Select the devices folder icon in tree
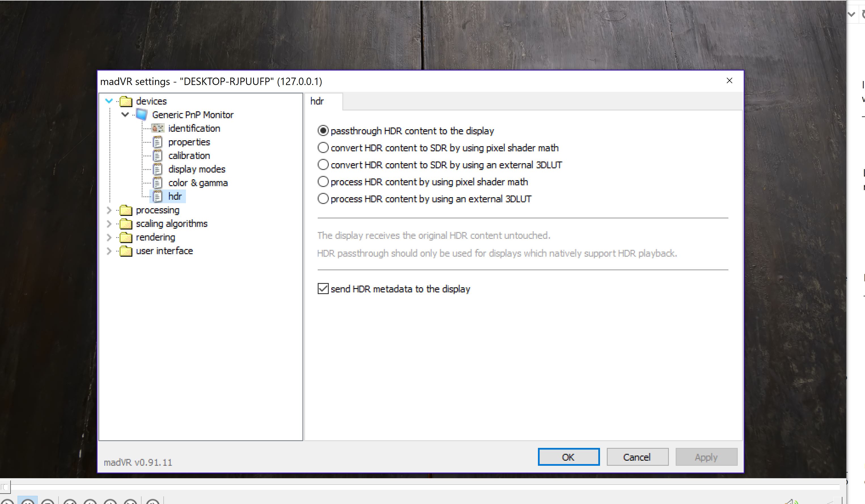 pyautogui.click(x=126, y=101)
